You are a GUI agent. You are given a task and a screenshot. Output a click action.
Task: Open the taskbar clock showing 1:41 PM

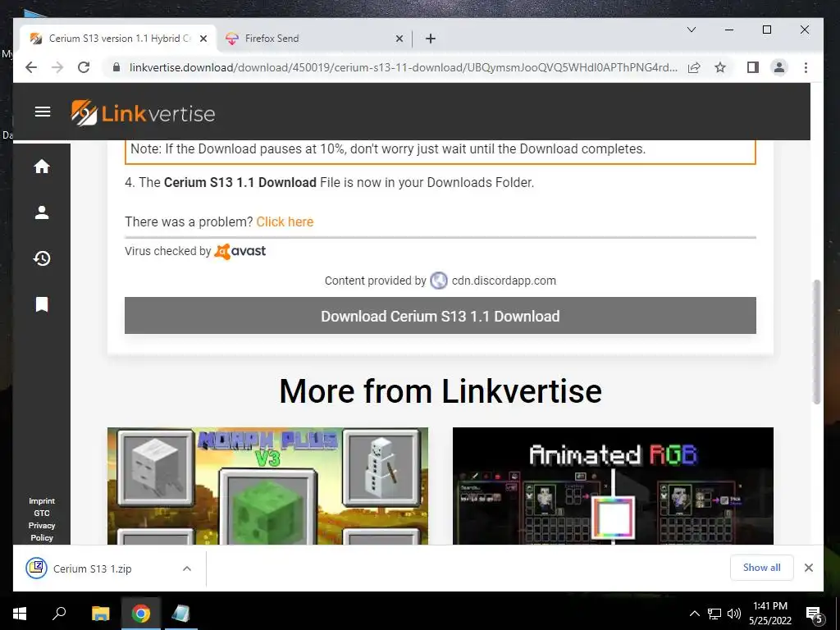(x=769, y=614)
